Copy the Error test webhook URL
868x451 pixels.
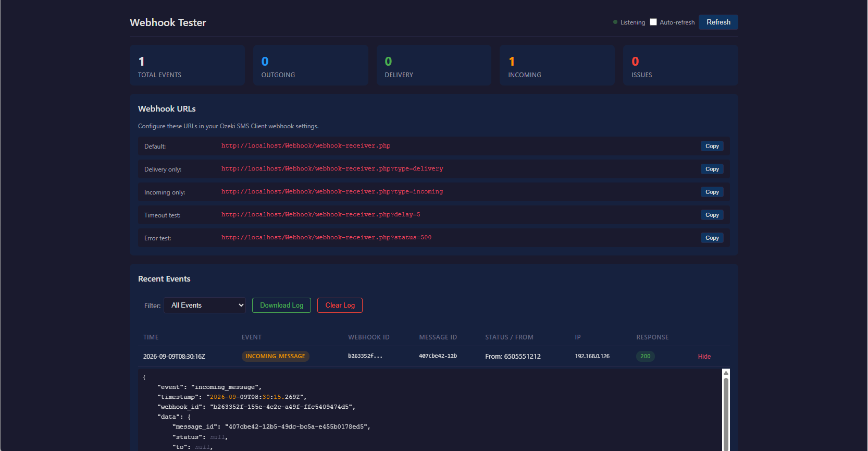coord(712,238)
